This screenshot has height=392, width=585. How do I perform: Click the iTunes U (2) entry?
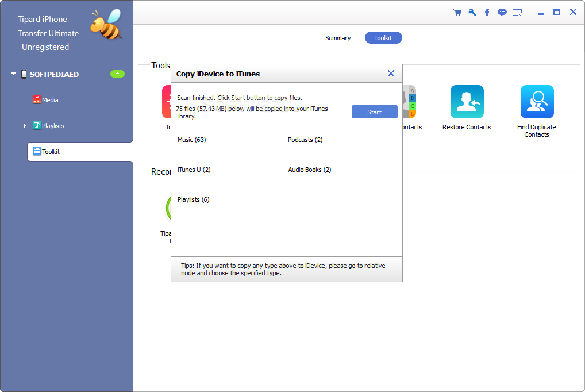(x=194, y=170)
